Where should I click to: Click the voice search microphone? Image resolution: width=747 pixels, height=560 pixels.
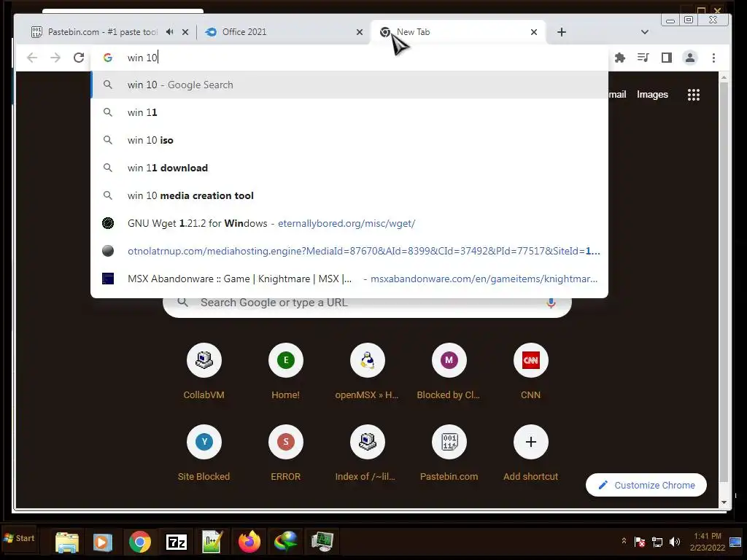551,303
